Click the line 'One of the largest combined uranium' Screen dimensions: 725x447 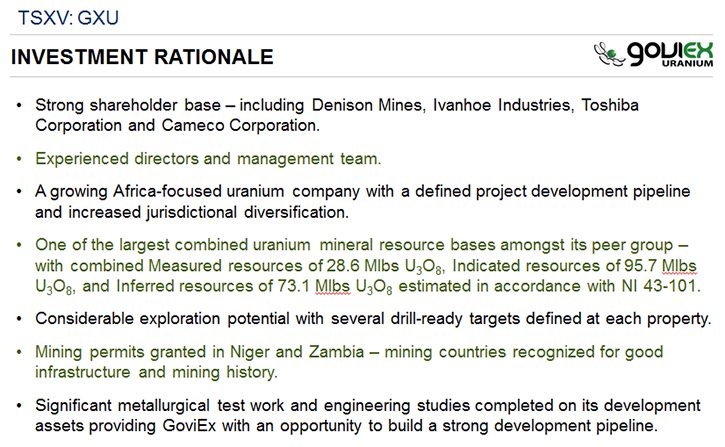362,245
